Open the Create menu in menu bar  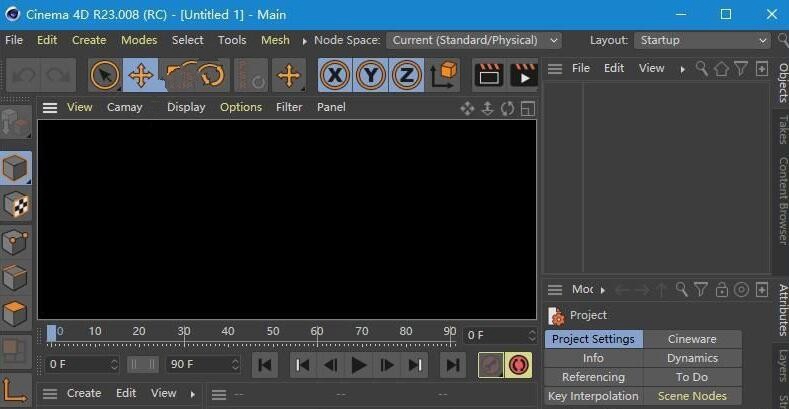click(x=89, y=40)
